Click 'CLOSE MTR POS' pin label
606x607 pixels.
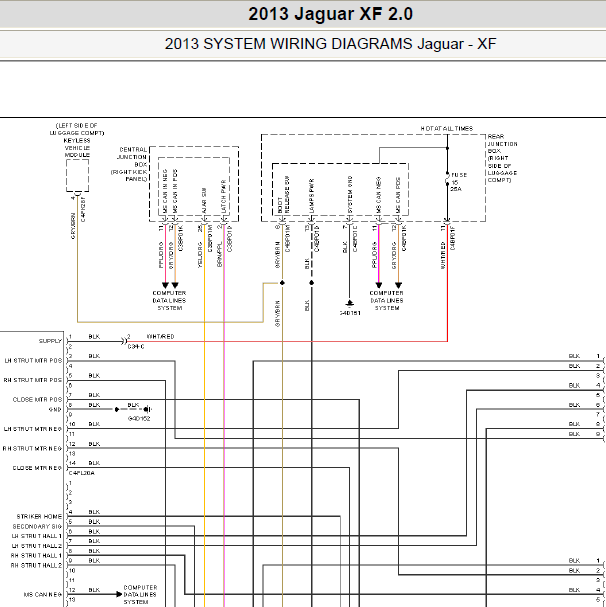[37, 400]
